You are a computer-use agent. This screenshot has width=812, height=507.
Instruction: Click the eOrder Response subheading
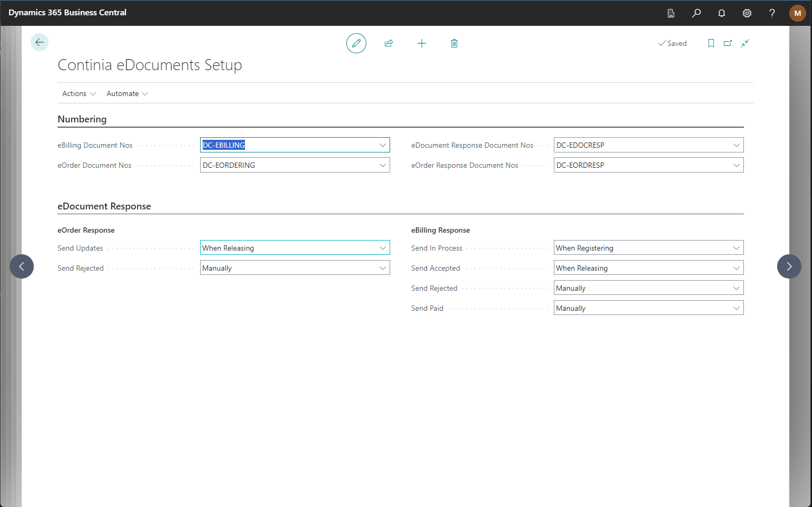pos(86,230)
